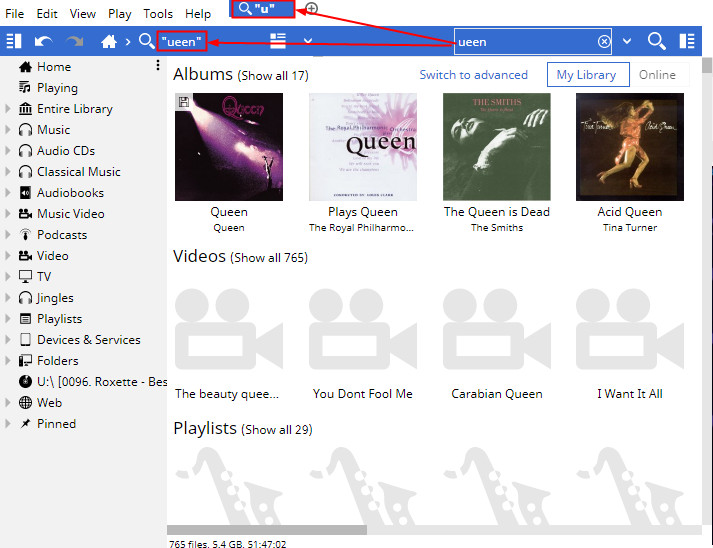The image size is (713, 548).
Task: Open a new tab with the plus icon
Action: (311, 9)
